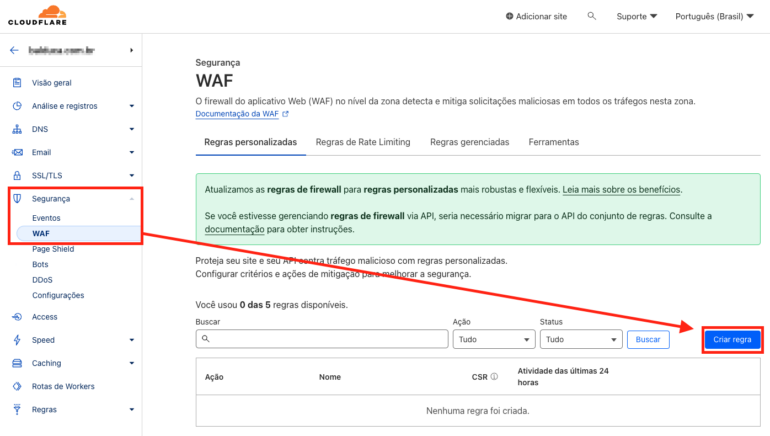Open search magnifier in top bar

(592, 16)
